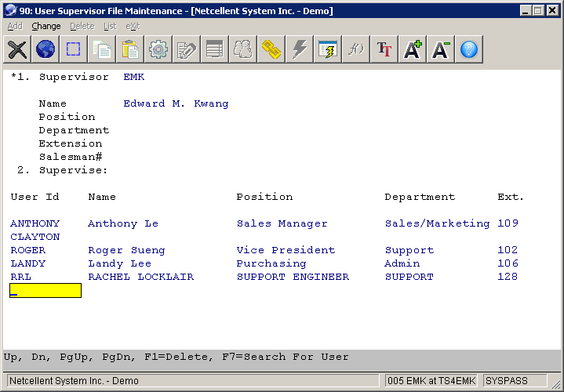Increase font size with A+ icon

pyautogui.click(x=413, y=49)
